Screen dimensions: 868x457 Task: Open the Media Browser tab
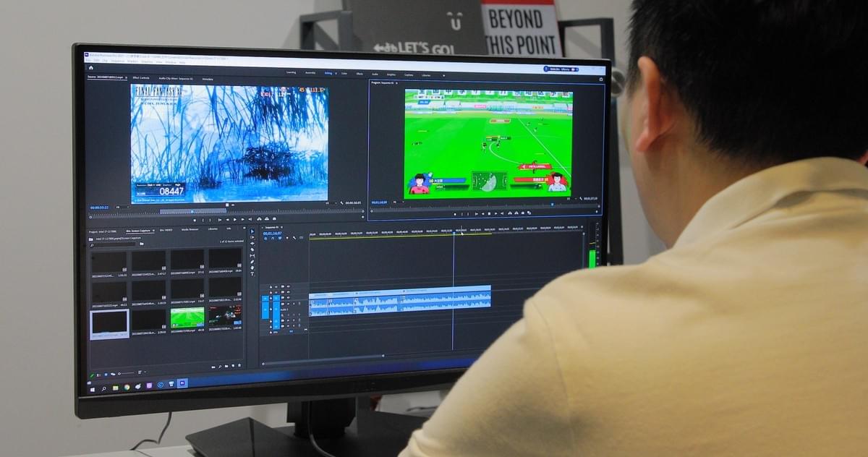point(190,229)
